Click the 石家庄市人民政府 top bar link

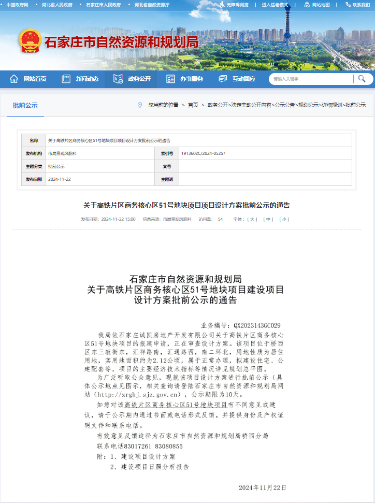pos(103,5)
